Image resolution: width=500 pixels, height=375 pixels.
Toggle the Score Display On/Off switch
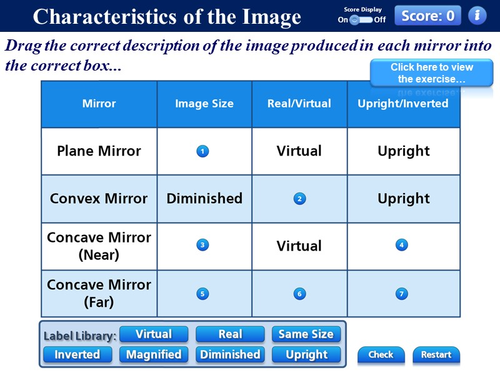pyautogui.click(x=361, y=20)
